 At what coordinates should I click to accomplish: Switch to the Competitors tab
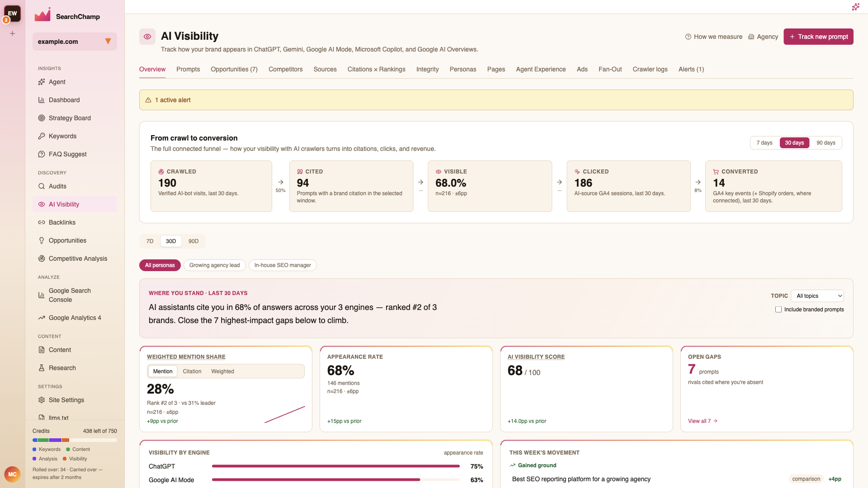pos(286,69)
